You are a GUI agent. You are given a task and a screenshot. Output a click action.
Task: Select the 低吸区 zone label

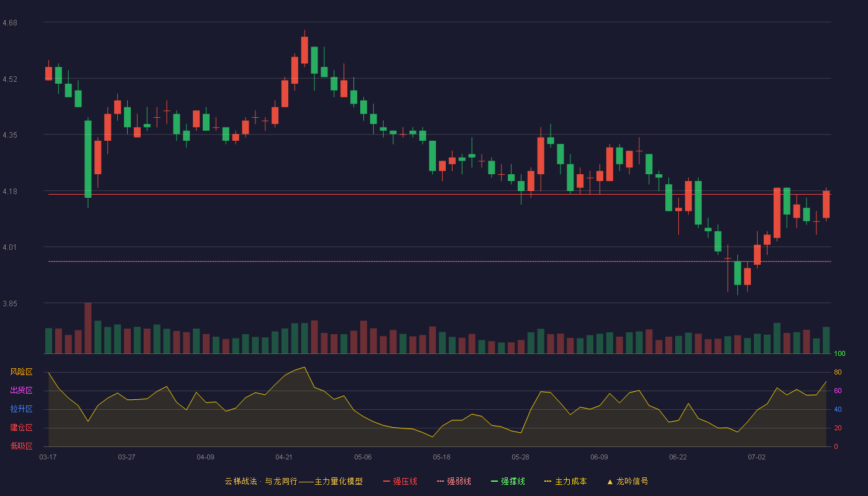click(21, 446)
